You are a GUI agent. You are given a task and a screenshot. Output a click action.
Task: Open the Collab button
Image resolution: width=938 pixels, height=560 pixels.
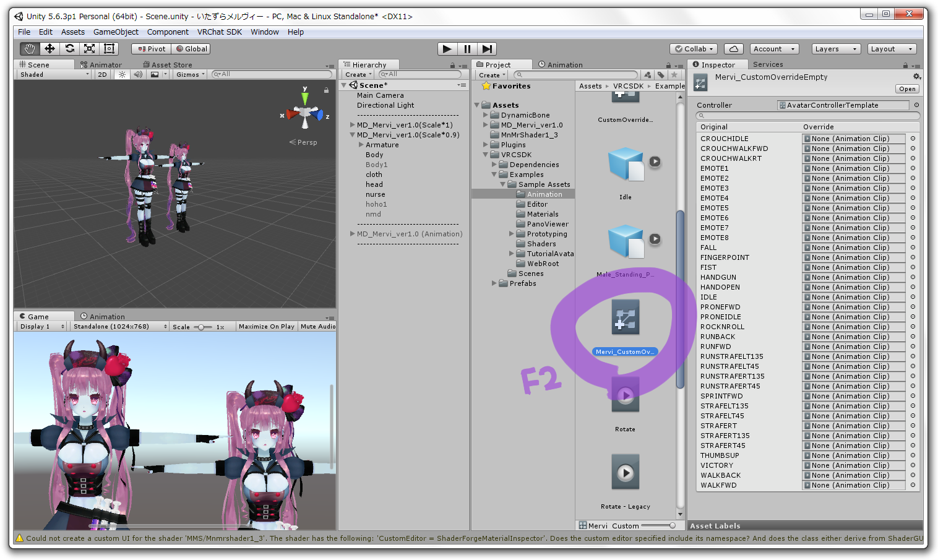pos(694,49)
